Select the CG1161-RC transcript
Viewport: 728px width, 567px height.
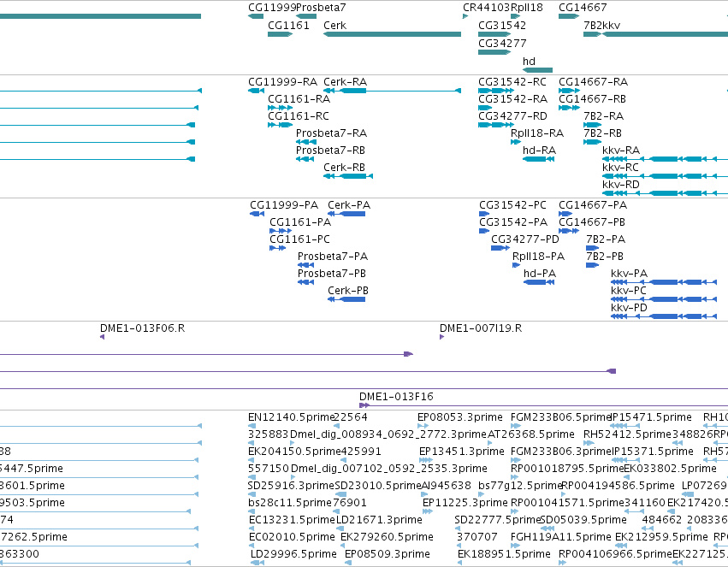(x=280, y=125)
